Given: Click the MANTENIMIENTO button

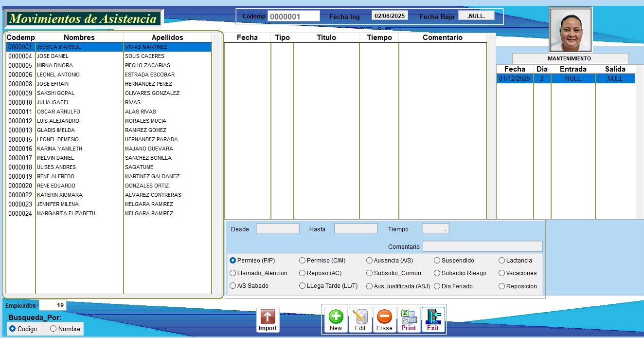Looking at the screenshot, I should (x=570, y=58).
